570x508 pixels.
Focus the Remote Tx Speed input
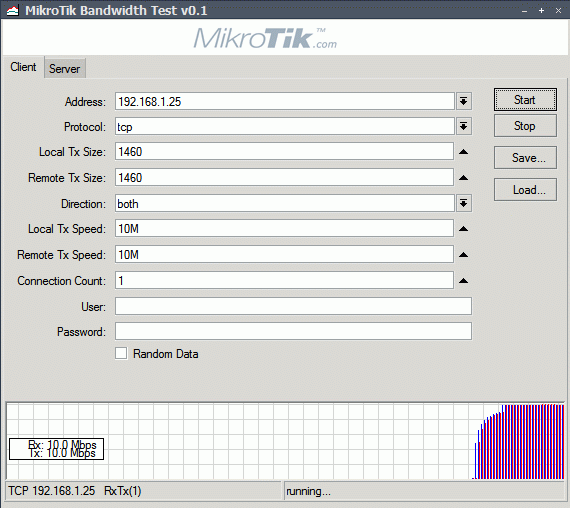(284, 254)
